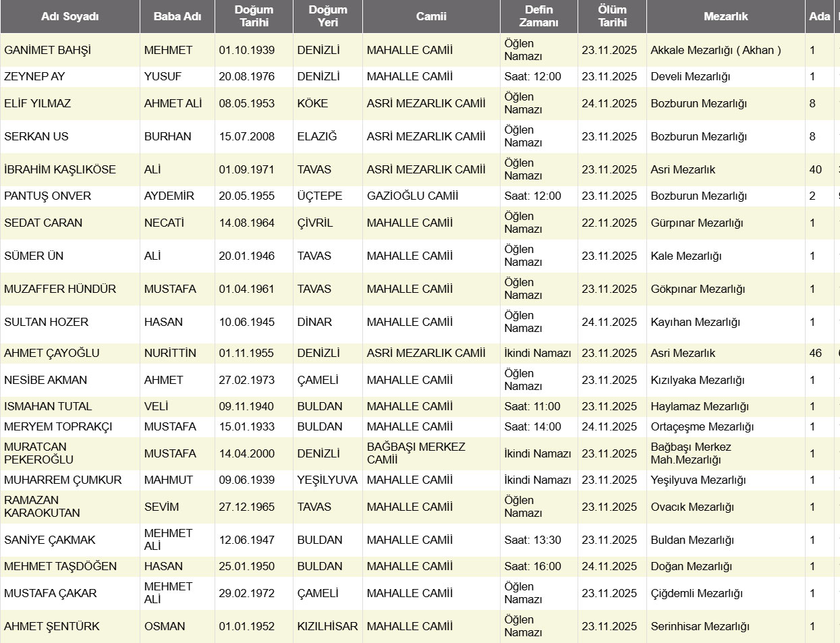Image resolution: width=840 pixels, height=643 pixels.
Task: Select the birth date 15.07.2008 cell
Action: [x=247, y=137]
